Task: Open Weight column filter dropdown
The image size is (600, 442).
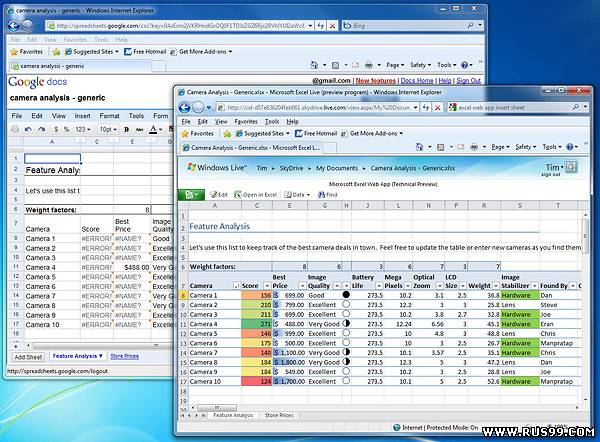Action: (x=496, y=286)
